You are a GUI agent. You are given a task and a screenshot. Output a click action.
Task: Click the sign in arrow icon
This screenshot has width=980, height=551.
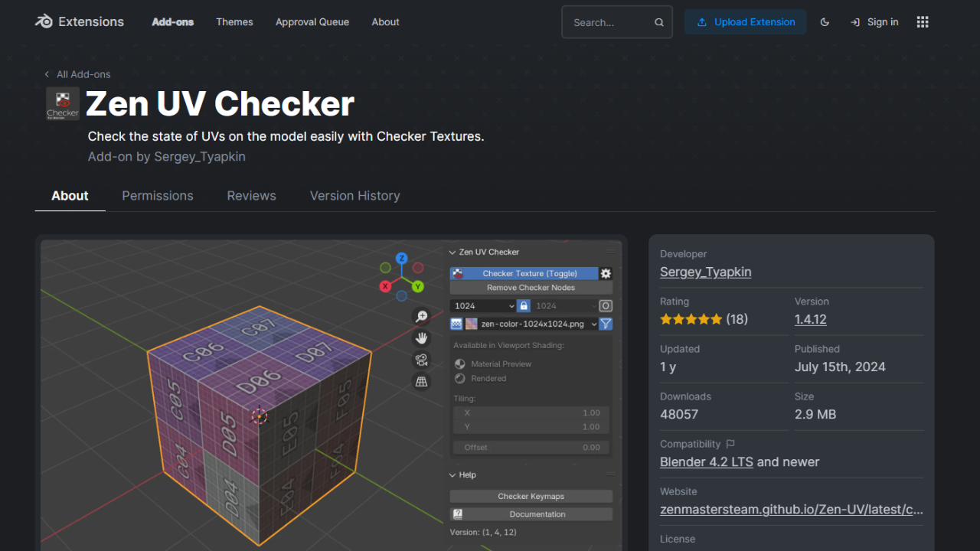(x=855, y=22)
